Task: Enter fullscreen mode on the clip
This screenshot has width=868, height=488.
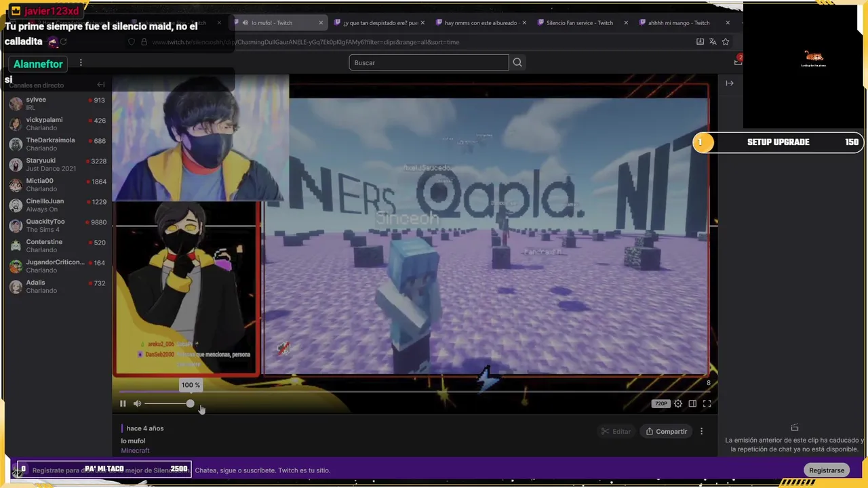Action: pos(707,404)
